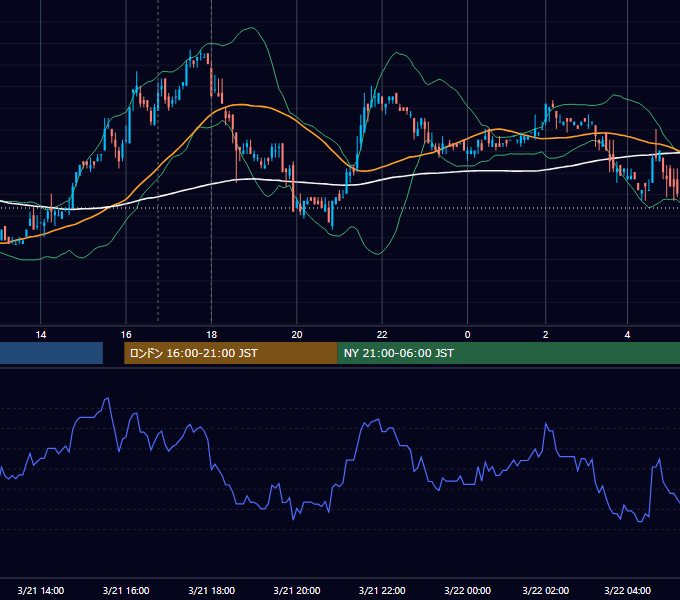
Task: Click the 18 hour label on time axis
Action: coord(211,335)
